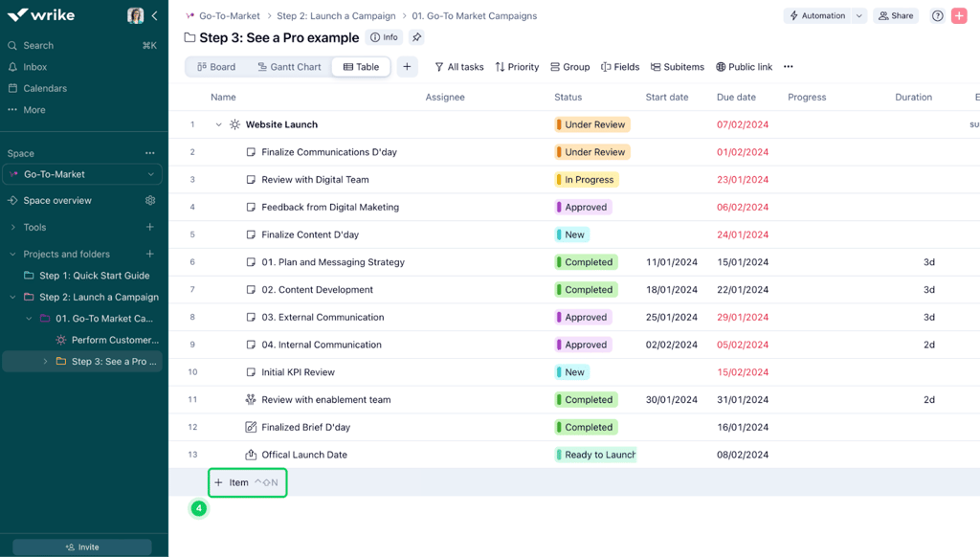Collapse the Website Launch task
The image size is (980, 557).
pos(218,124)
